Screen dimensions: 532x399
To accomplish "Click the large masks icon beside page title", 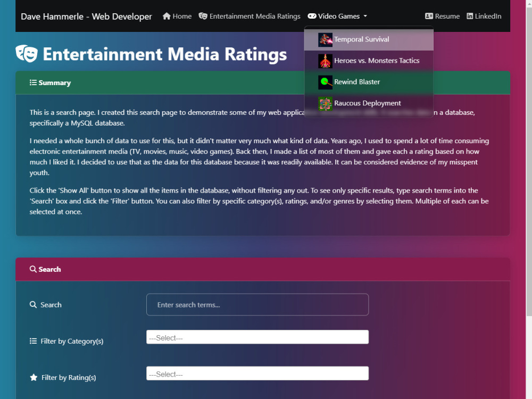I will coord(27,54).
